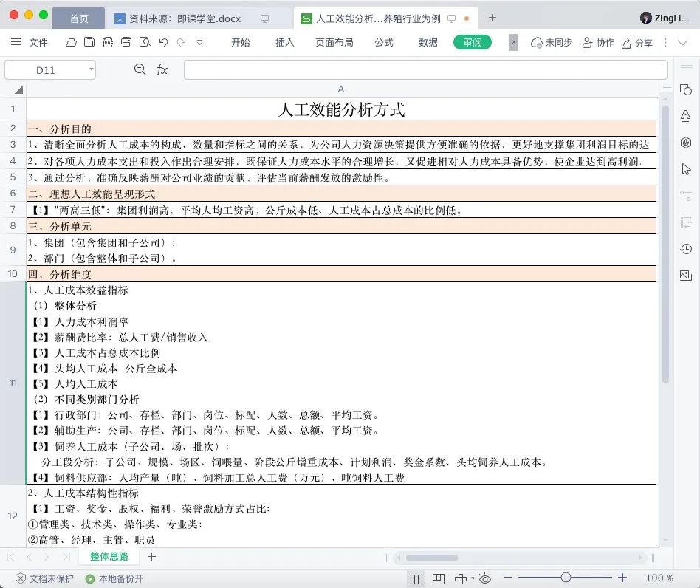The width and height of the screenshot is (700, 588).
Task: Select the picture panel icon in sidebar
Action: point(686,276)
